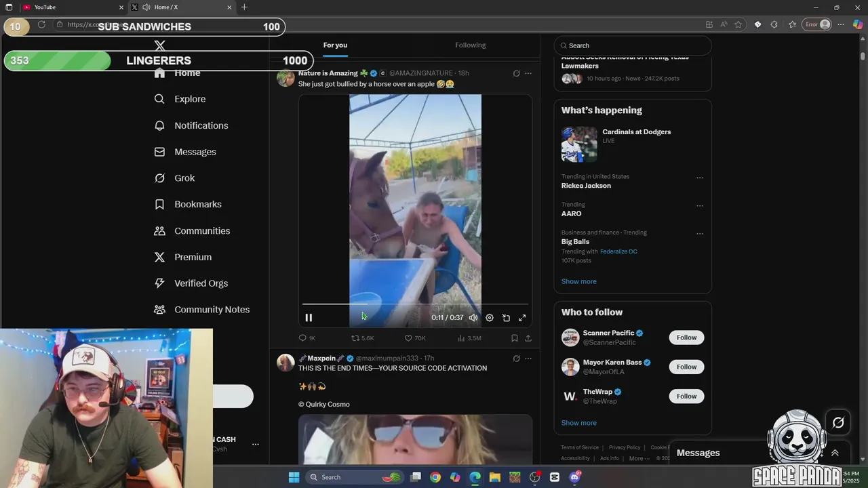Image resolution: width=868 pixels, height=488 pixels.
Task: Mute the video's sound
Action: click(473, 317)
